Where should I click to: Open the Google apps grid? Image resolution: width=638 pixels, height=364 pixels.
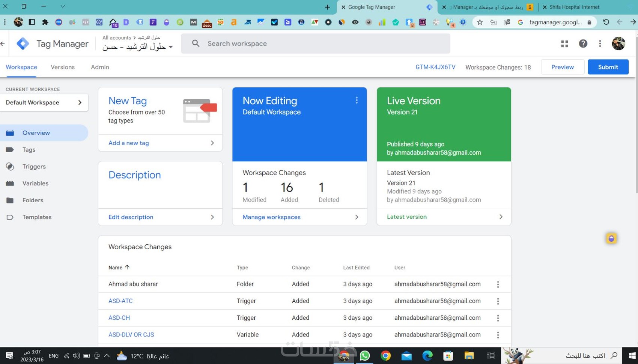[x=564, y=44]
